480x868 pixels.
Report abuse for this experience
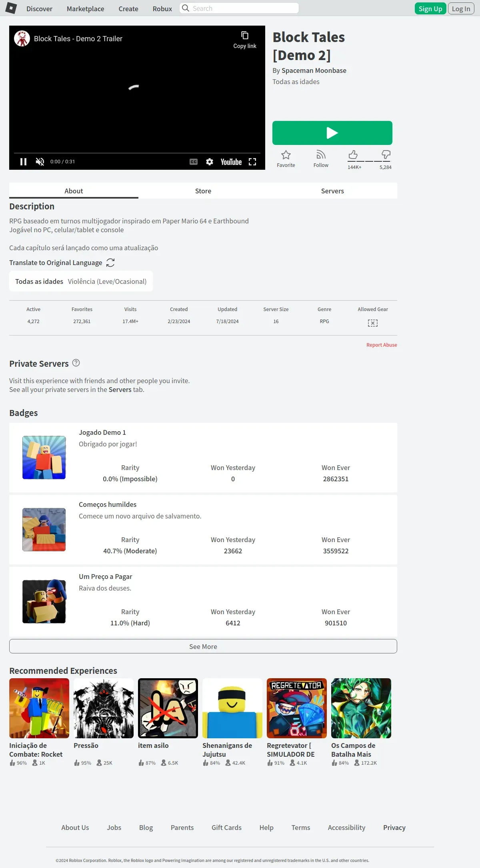click(x=382, y=345)
